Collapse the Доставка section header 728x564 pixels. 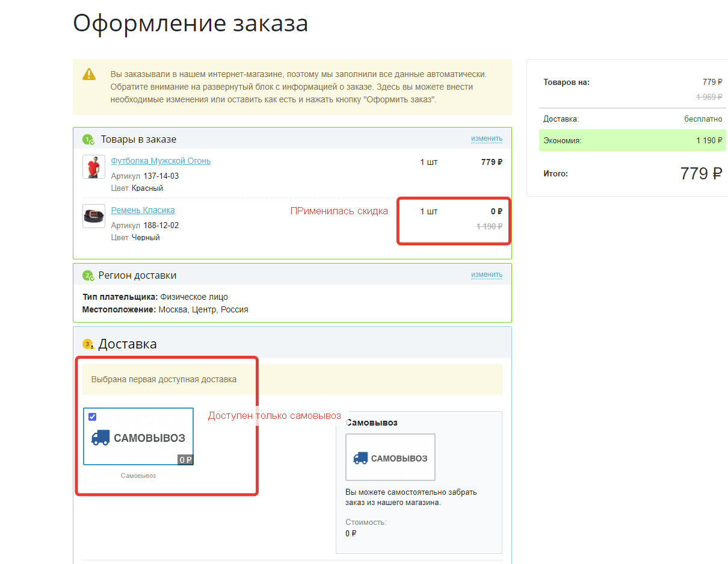coord(128,344)
